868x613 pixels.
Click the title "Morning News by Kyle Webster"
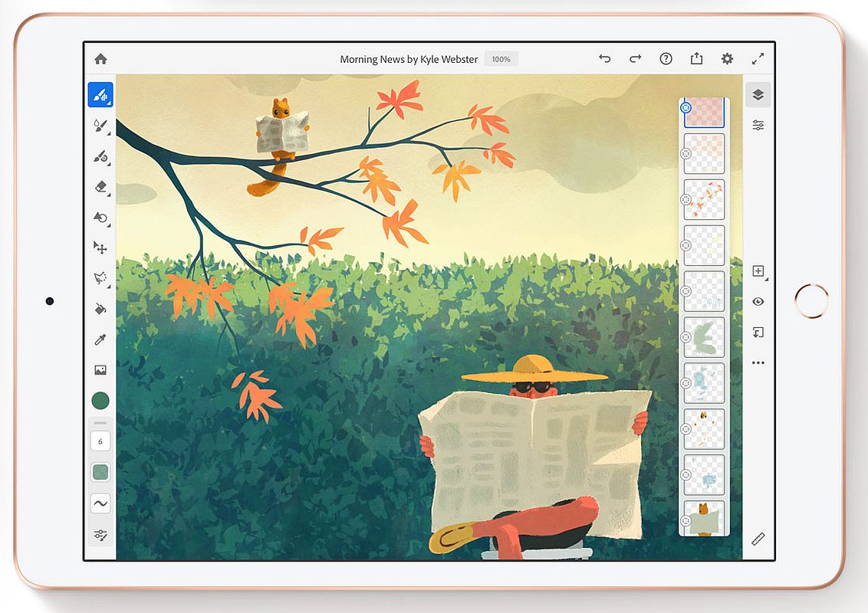pos(409,59)
